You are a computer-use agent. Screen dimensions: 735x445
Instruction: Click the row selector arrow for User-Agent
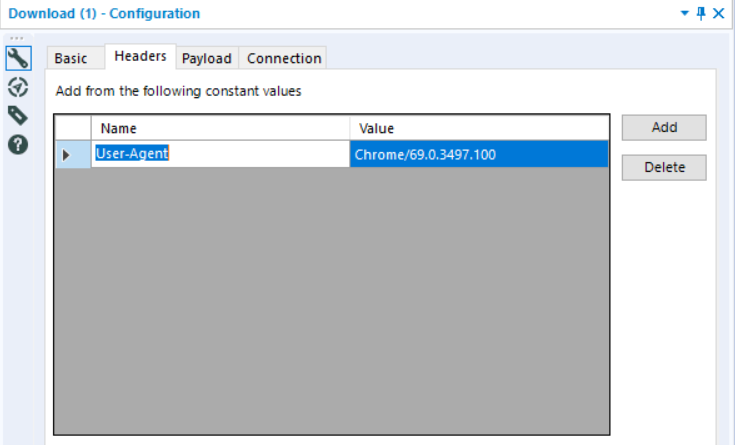(67, 155)
